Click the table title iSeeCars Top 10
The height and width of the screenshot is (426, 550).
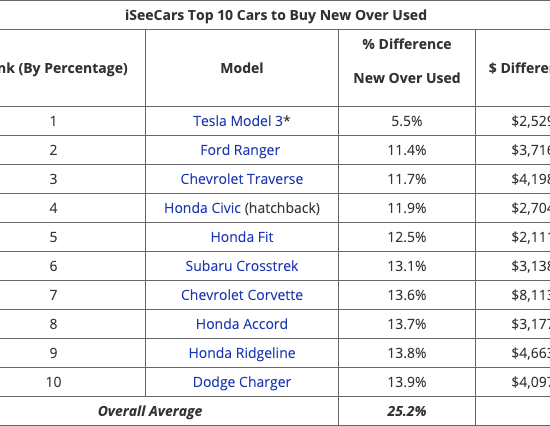point(276,15)
